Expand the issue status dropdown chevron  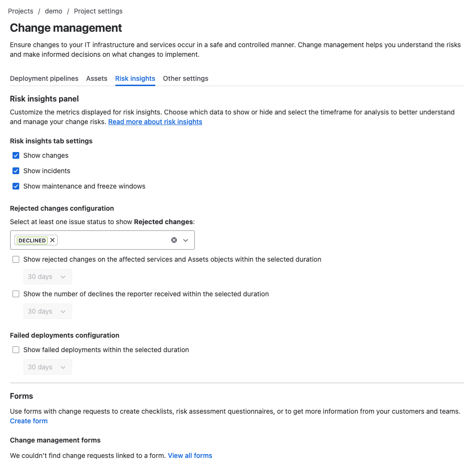pos(186,240)
